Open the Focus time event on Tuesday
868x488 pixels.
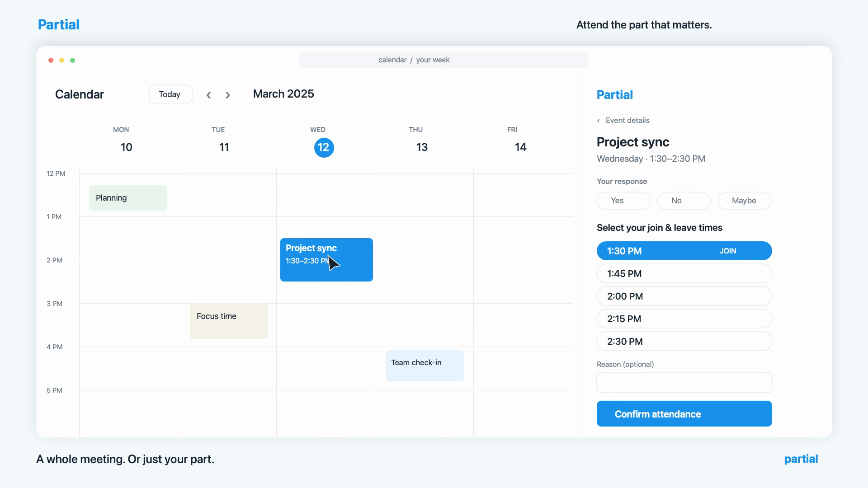(229, 321)
